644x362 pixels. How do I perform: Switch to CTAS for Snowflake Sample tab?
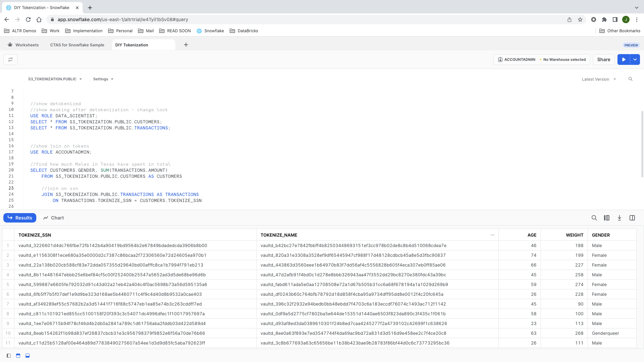point(77,45)
